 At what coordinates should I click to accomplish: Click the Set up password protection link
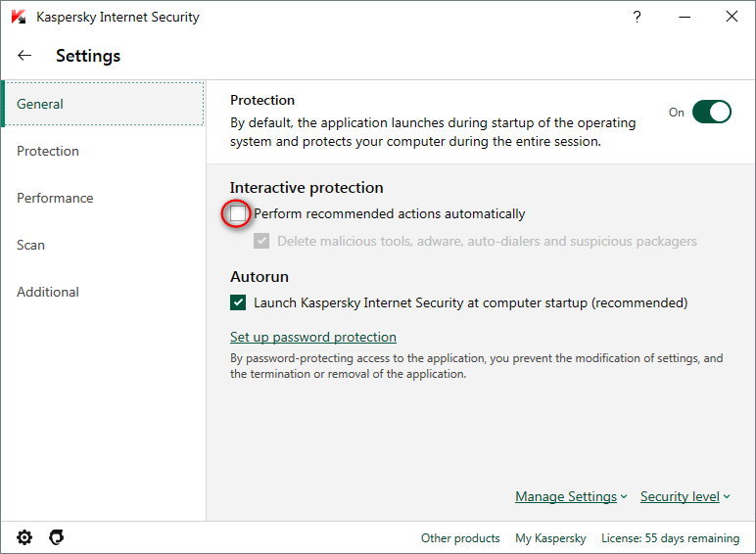click(x=312, y=337)
